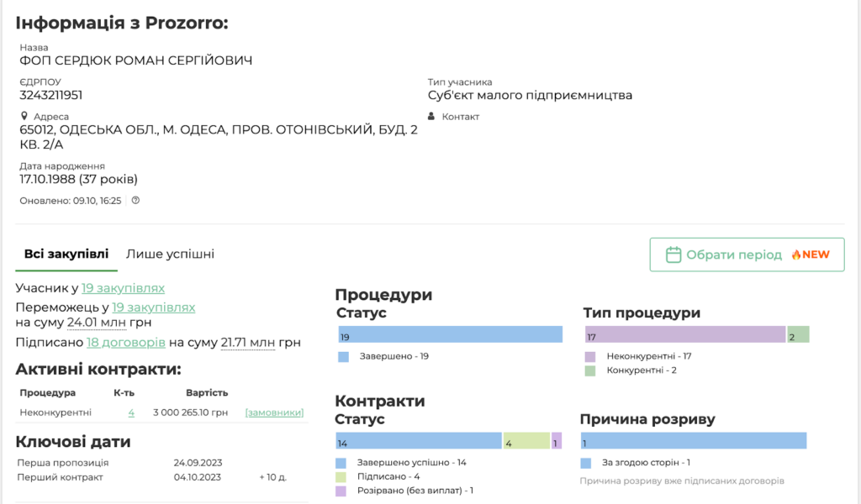
Task: Click the calendar icon in the period button
Action: (x=673, y=255)
